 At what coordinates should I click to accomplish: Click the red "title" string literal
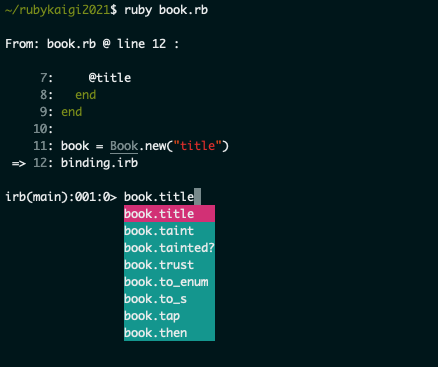pyautogui.click(x=198, y=146)
